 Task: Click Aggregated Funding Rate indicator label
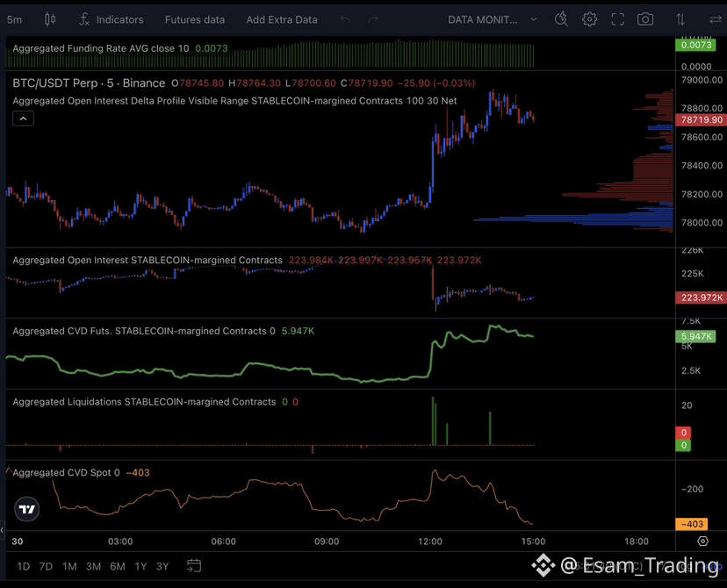pos(101,48)
